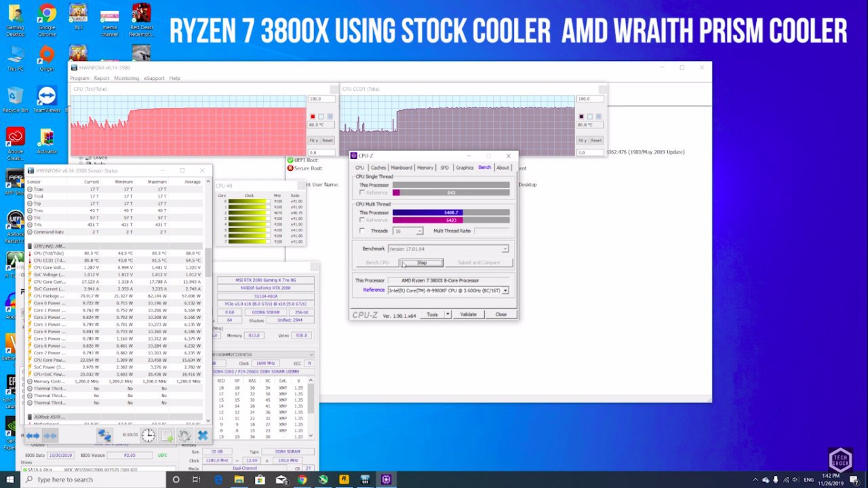Image resolution: width=868 pixels, height=488 pixels.
Task: Click the Sensor Status vertical scrollbar
Action: coord(208,301)
